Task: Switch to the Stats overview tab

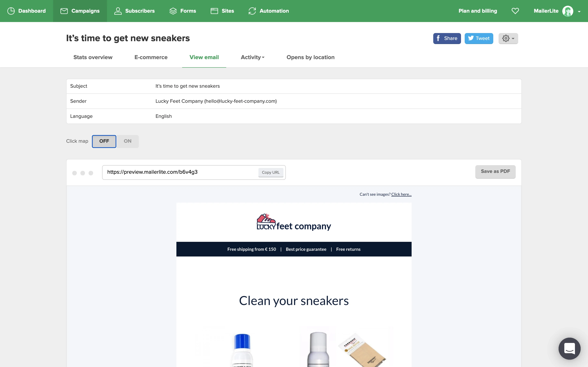Action: pyautogui.click(x=93, y=57)
